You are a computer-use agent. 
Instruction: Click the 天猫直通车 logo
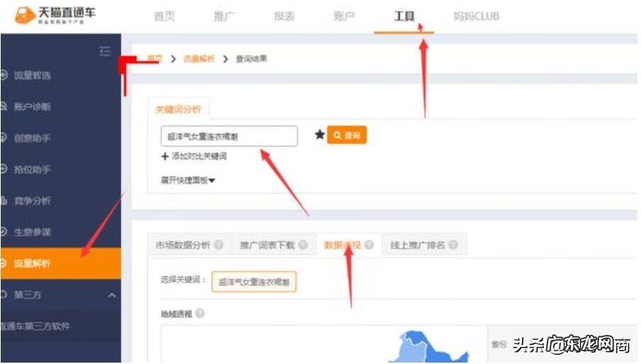[55, 15]
